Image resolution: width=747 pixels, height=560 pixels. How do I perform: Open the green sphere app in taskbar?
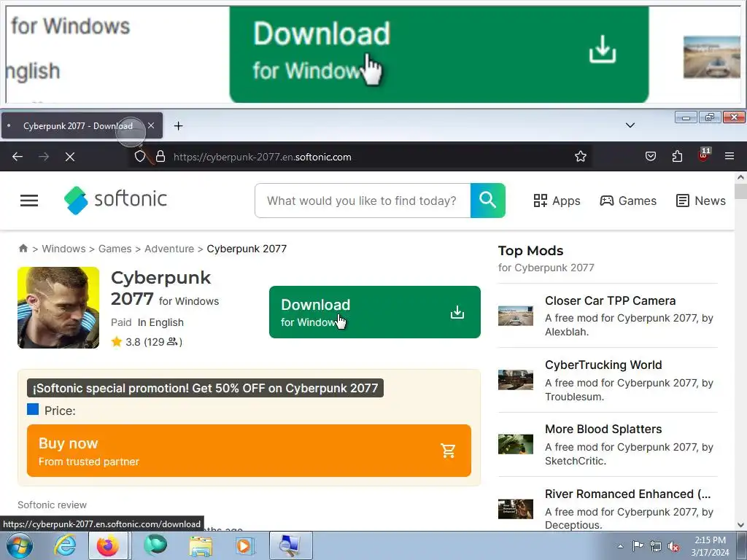[x=155, y=545]
